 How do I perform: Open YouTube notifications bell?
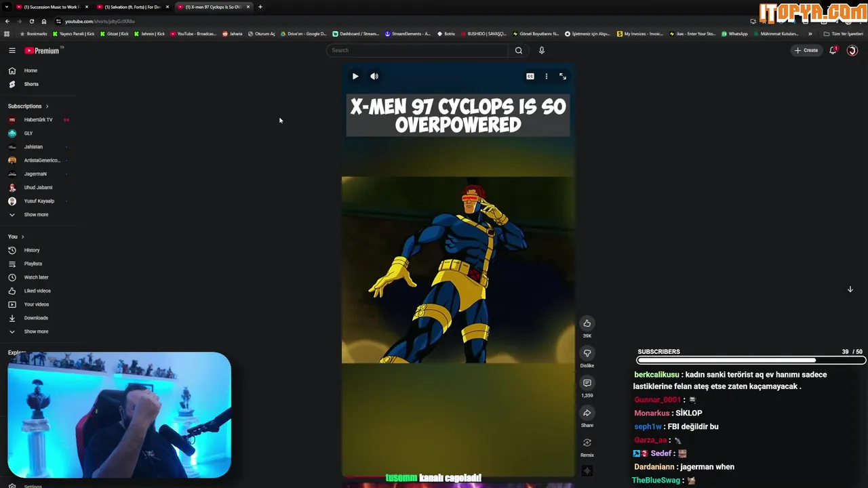tap(833, 50)
